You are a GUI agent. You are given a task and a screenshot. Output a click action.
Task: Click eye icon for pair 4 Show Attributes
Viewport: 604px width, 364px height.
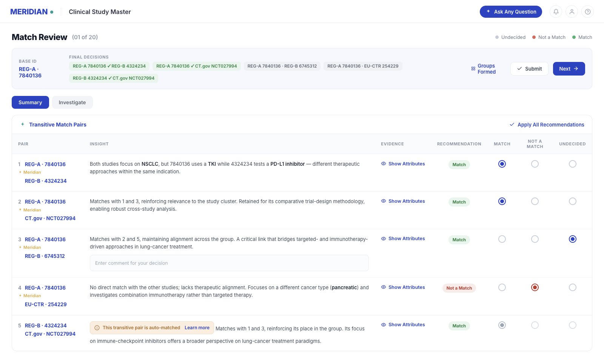pyautogui.click(x=384, y=287)
